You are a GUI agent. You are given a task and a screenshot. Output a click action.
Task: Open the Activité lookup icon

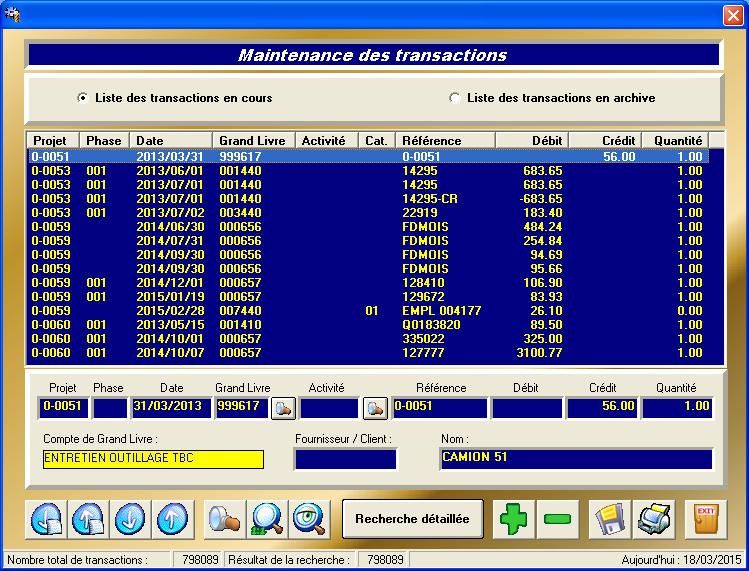(x=375, y=407)
